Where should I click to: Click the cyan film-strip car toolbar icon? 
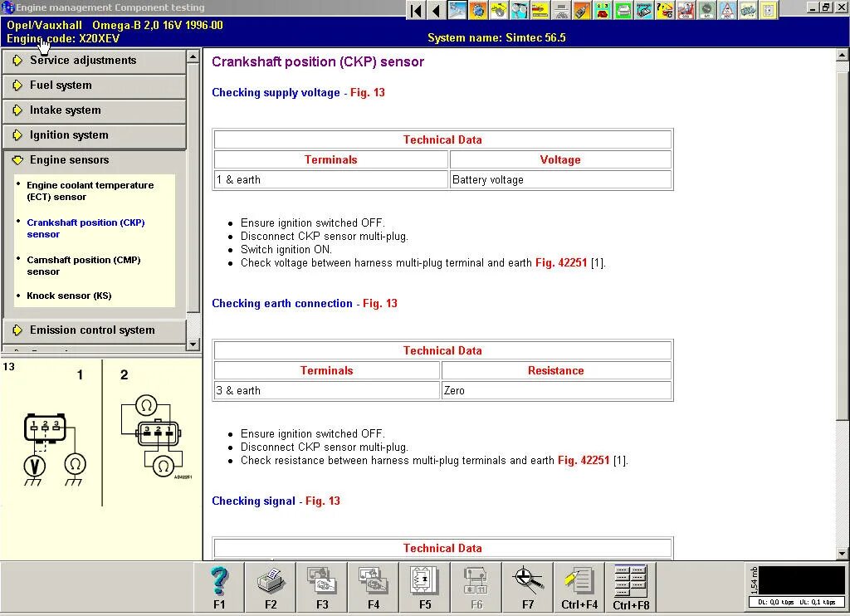[x=643, y=10]
